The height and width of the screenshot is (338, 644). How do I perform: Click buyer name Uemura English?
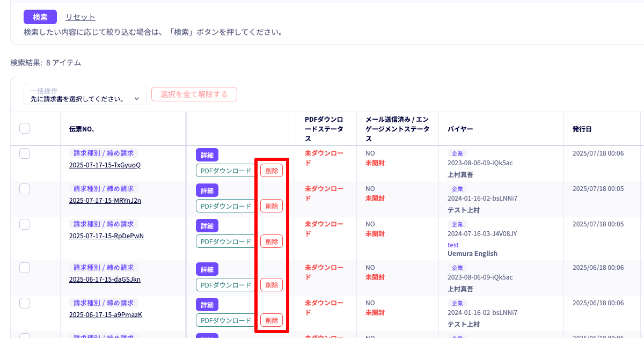(472, 254)
